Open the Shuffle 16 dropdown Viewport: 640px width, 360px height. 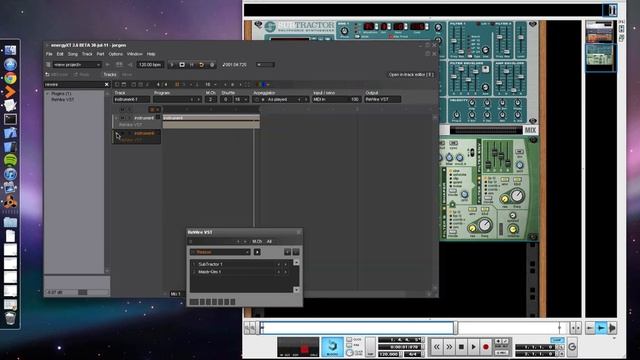tap(240, 99)
